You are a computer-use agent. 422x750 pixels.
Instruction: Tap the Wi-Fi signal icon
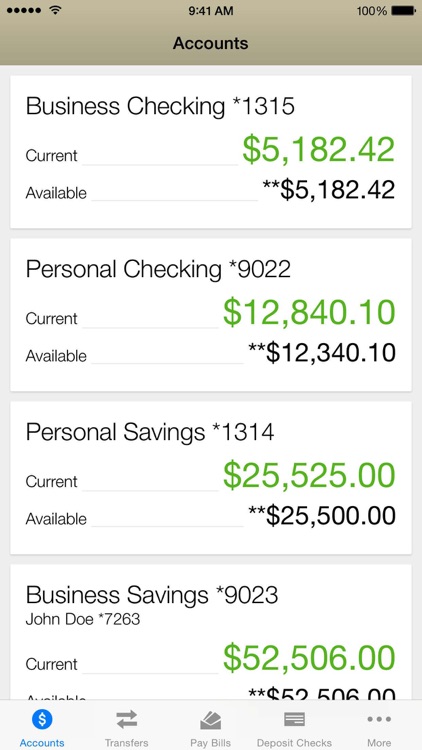56,10
